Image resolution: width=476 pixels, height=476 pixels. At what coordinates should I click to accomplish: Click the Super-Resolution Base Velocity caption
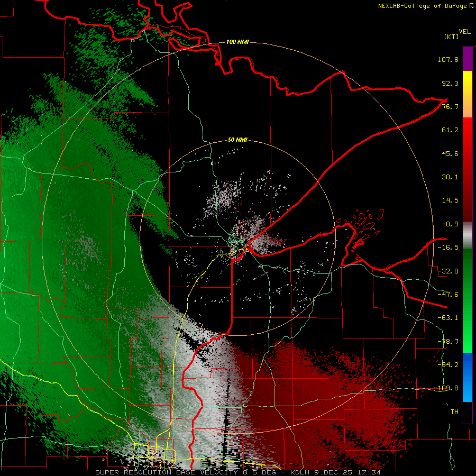pyautogui.click(x=238, y=472)
